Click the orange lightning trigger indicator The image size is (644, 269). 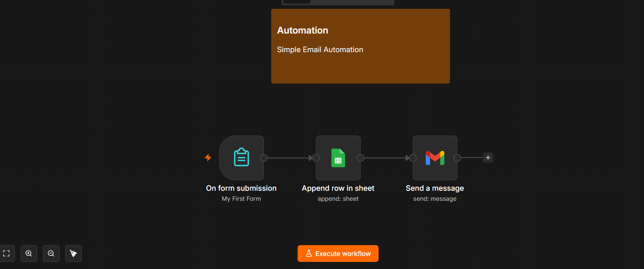pyautogui.click(x=208, y=158)
